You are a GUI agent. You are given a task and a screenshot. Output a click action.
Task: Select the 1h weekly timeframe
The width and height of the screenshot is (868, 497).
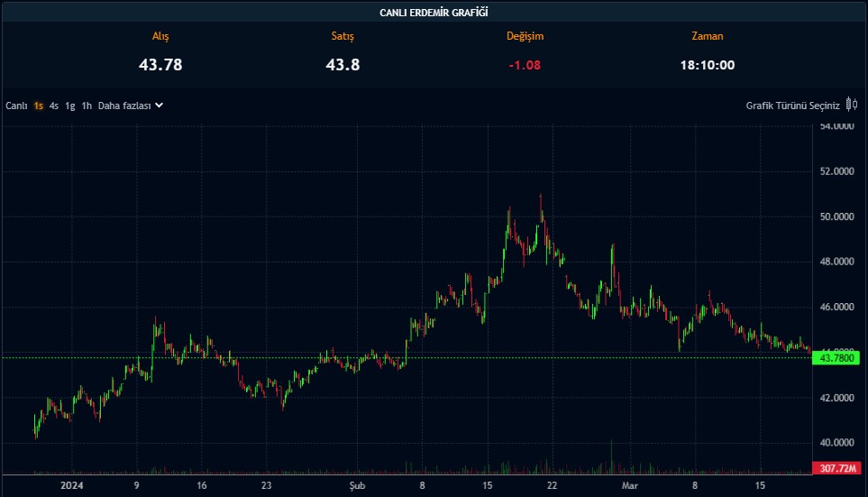click(x=87, y=106)
